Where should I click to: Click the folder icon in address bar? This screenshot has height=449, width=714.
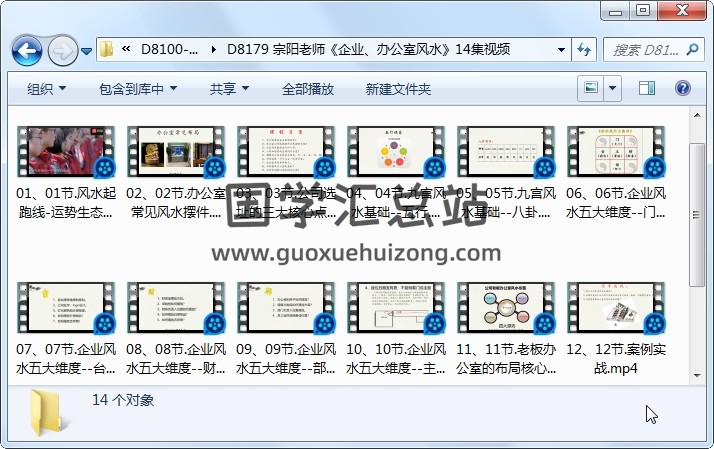[x=107, y=49]
